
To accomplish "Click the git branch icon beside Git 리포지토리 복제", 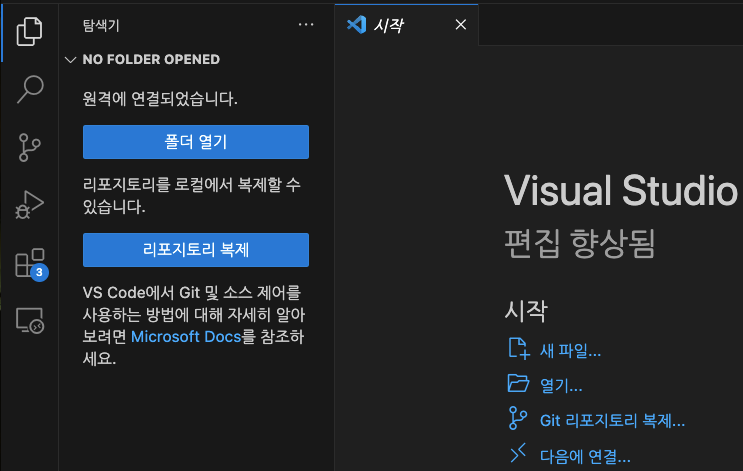I will click(517, 418).
